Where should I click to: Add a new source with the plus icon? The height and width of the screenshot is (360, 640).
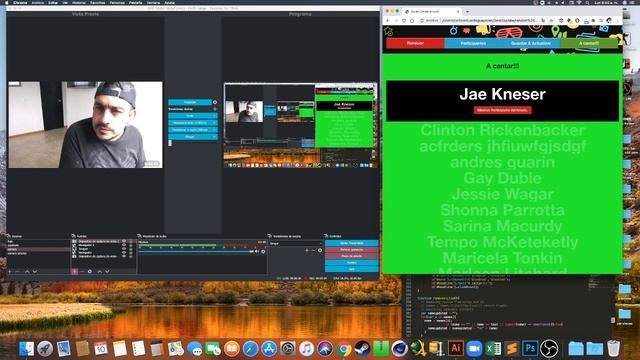75,271
